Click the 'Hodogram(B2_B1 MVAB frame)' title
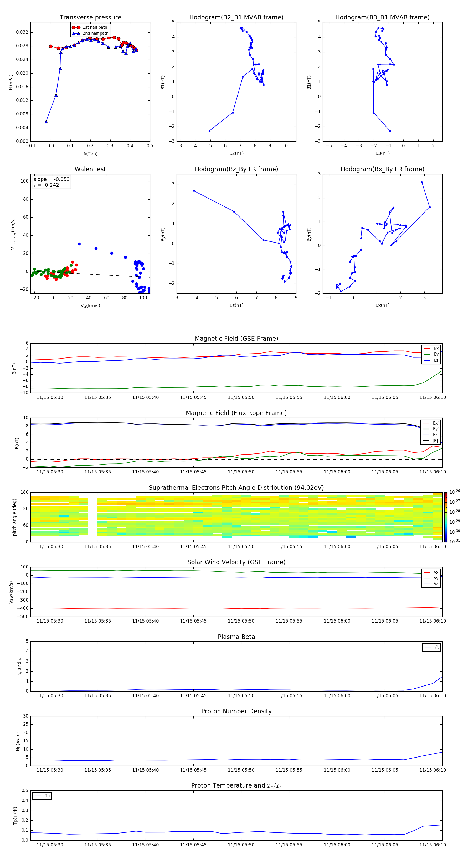The height and width of the screenshot is (868, 473). pos(236,18)
